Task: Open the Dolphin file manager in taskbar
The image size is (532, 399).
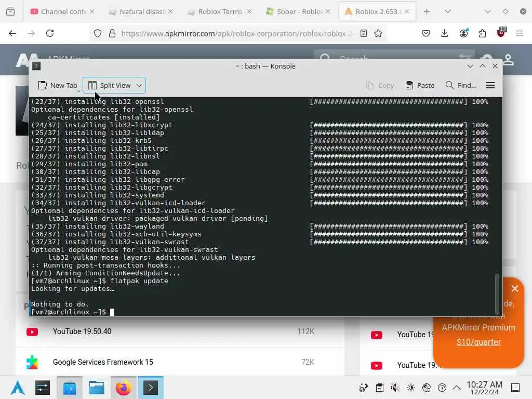Action: (x=96, y=388)
